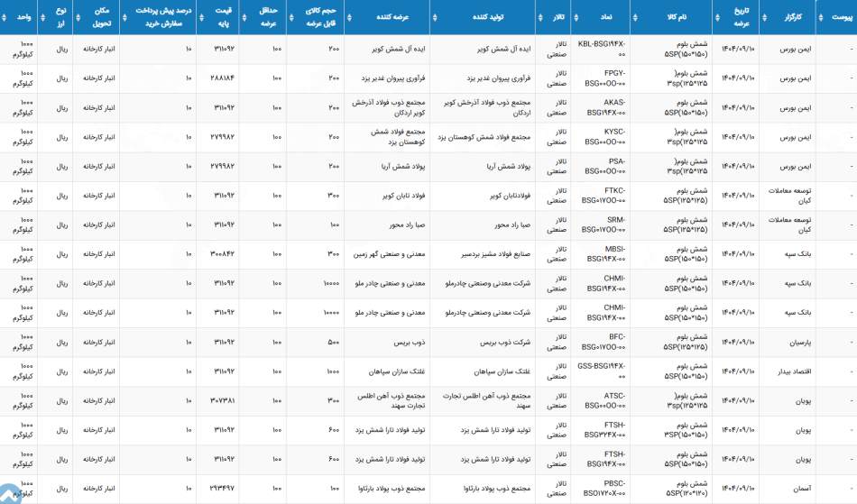857x504 pixels.
Task: Click producer مجتمع فولاد شمش کوهستان یزد
Action: click(x=484, y=137)
